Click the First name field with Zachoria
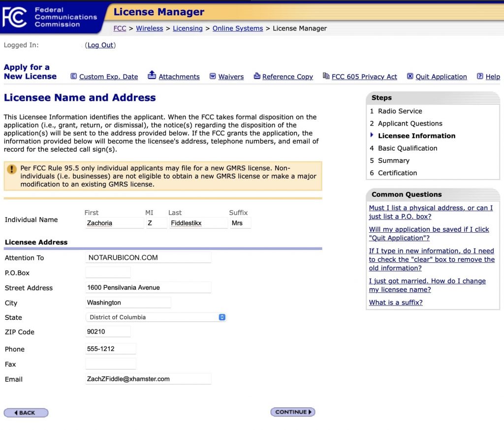The height and width of the screenshot is (430, 504). pyautogui.click(x=114, y=223)
